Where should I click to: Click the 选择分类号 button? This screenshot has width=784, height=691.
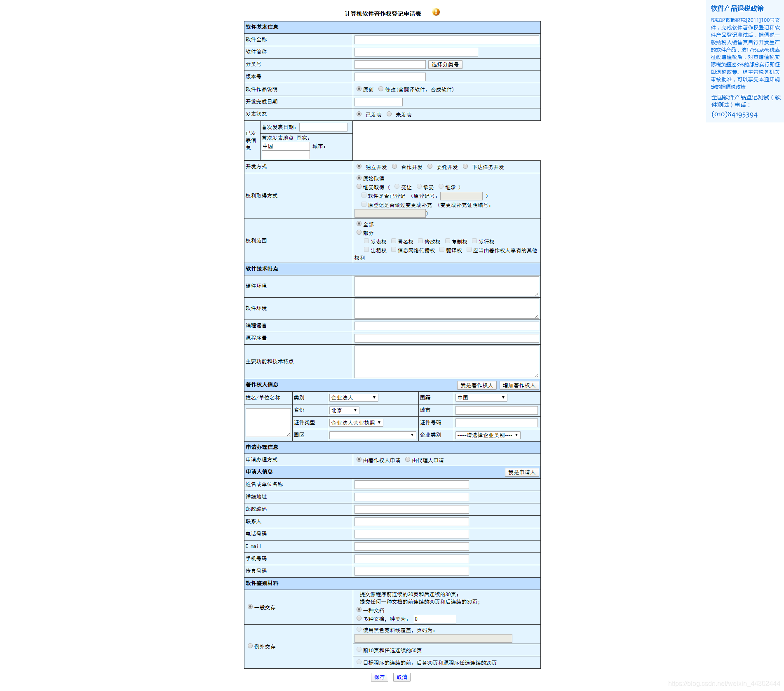(x=445, y=65)
